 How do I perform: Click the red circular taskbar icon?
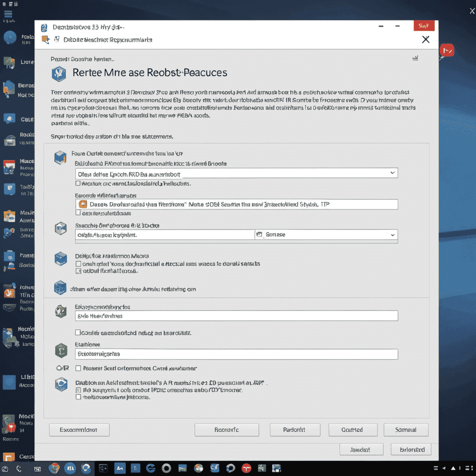(246, 468)
